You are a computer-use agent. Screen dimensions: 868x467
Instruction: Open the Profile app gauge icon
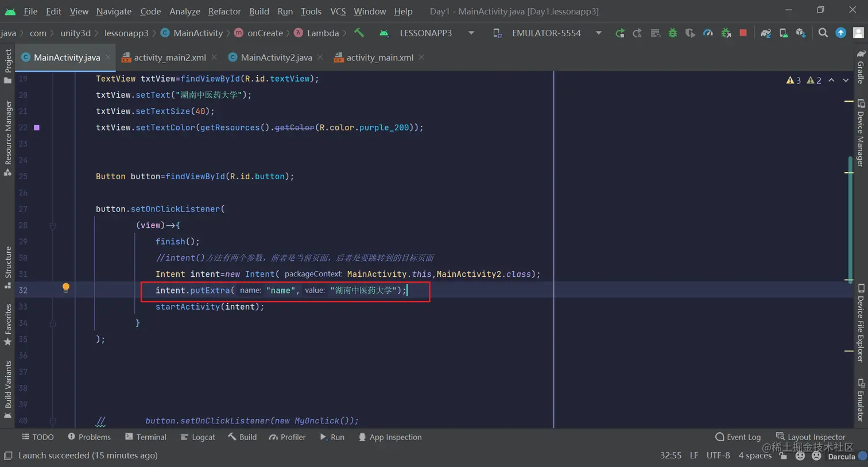[708, 33]
